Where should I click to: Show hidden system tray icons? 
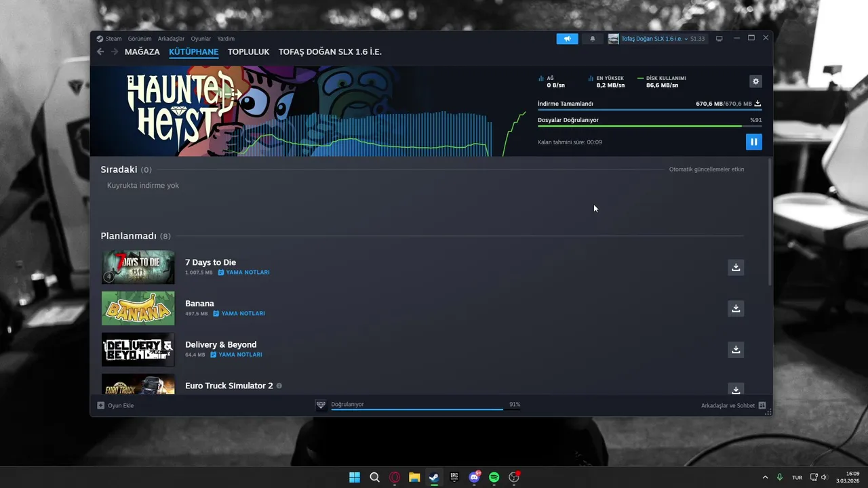766,477
